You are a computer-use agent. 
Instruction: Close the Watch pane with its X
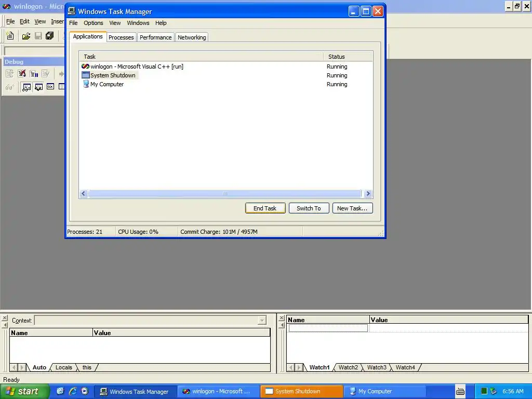click(x=282, y=318)
